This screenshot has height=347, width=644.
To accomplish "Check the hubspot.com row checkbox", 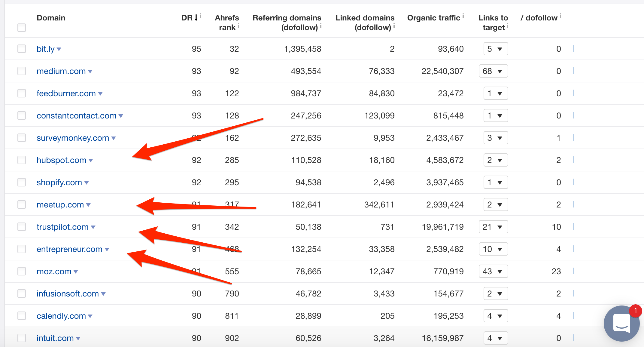I will (22, 160).
